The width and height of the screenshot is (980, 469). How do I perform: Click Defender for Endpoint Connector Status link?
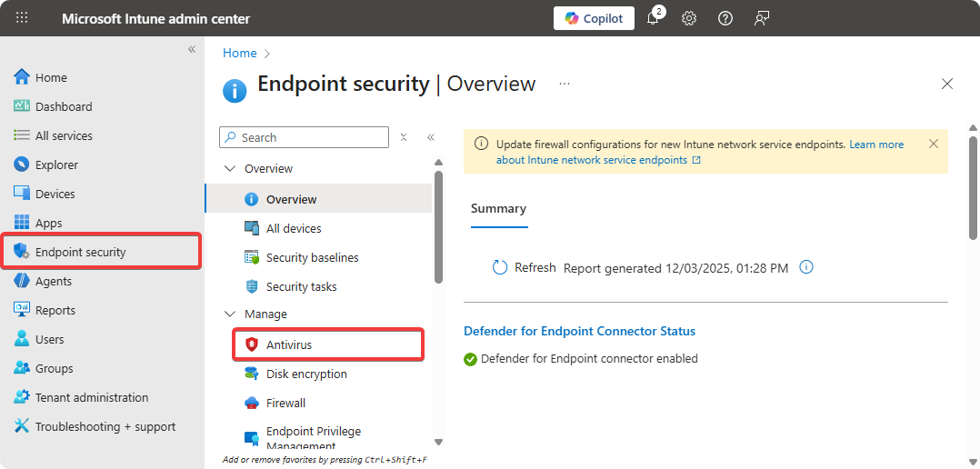click(x=579, y=331)
